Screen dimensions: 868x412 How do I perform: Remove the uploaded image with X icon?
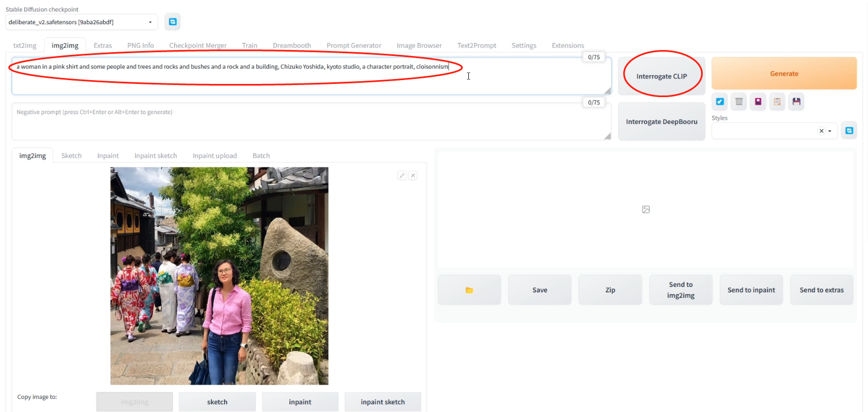[x=413, y=176]
